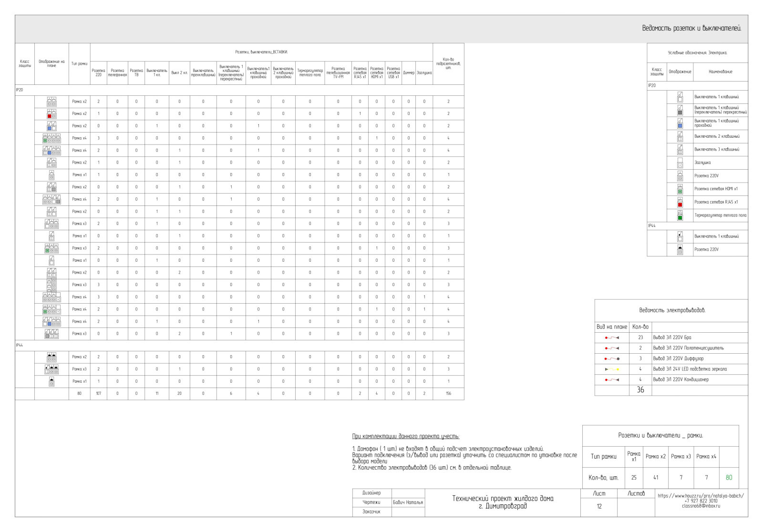Click the gray cross switch legend symbol

[x=680, y=110]
